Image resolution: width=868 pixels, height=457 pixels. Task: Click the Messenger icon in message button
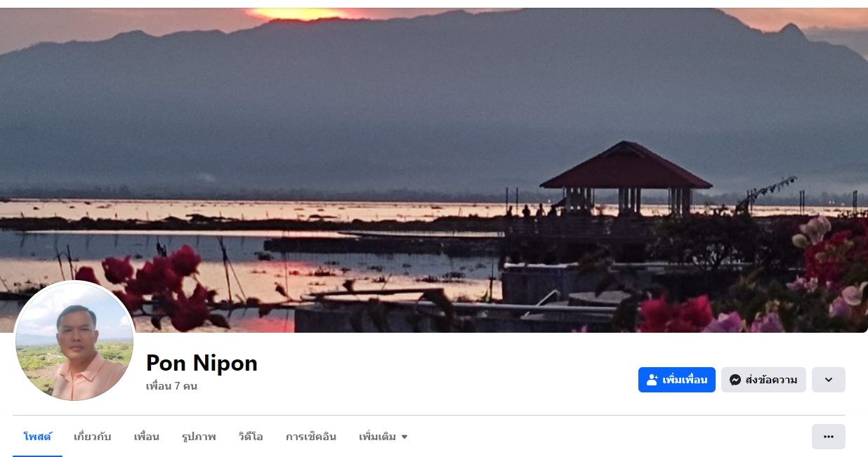point(735,380)
